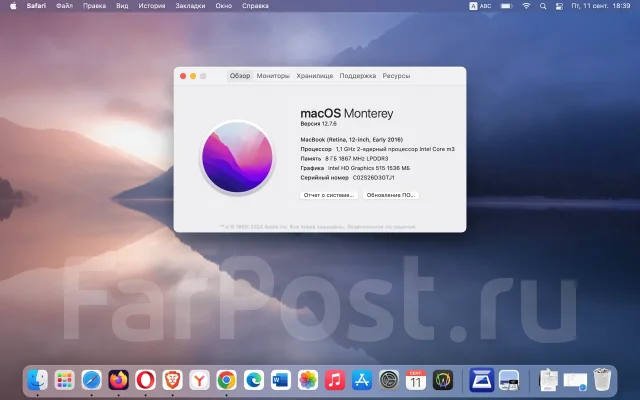Click the ABC input source icon
The height and width of the screenshot is (400, 640).
[480, 6]
